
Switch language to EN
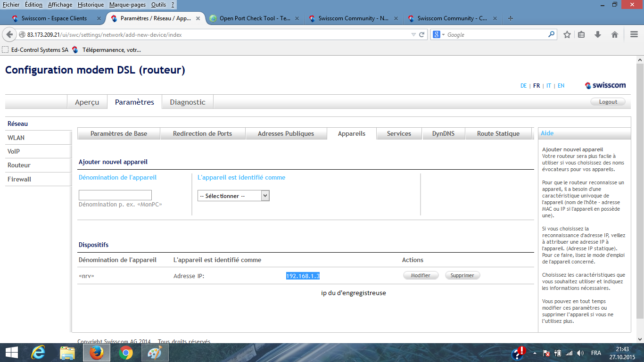click(561, 86)
